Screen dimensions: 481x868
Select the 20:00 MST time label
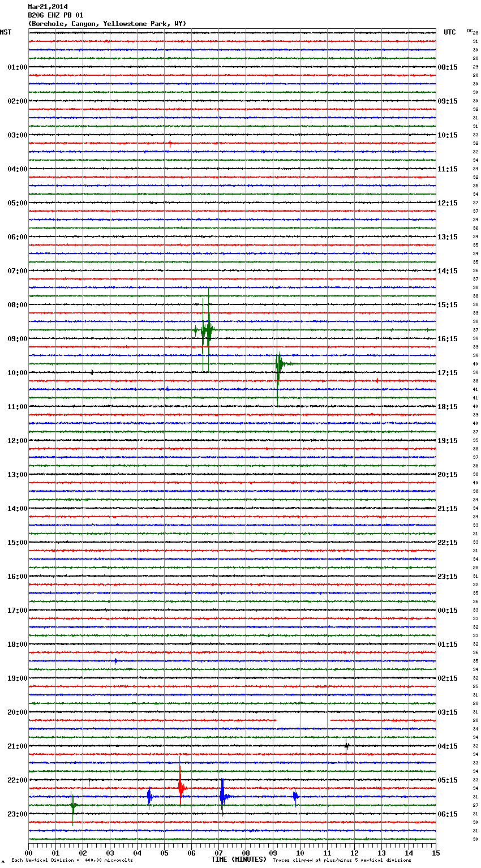point(18,712)
